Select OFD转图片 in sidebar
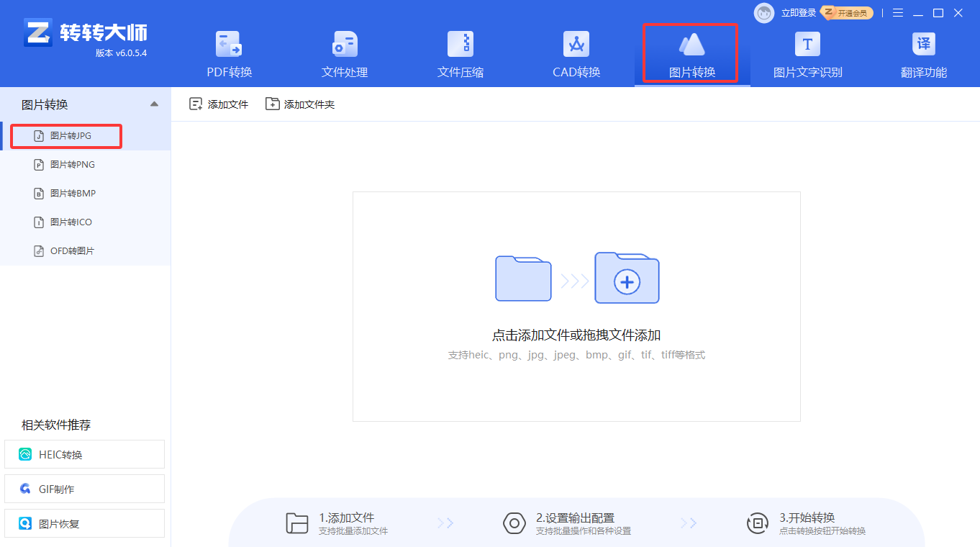This screenshot has width=980, height=547. (x=86, y=251)
